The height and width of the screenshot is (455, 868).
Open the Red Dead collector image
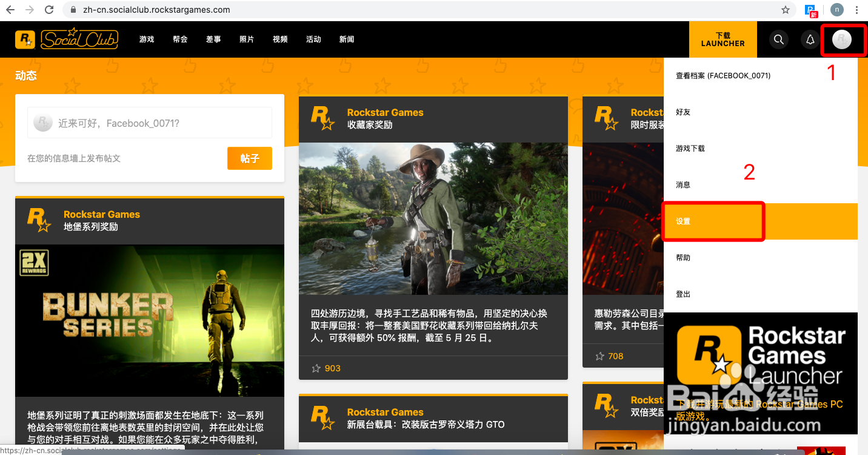433,218
